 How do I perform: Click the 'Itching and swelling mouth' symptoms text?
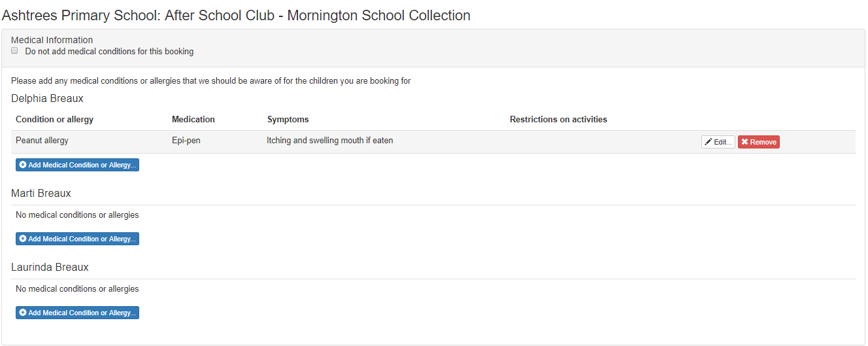coord(329,141)
